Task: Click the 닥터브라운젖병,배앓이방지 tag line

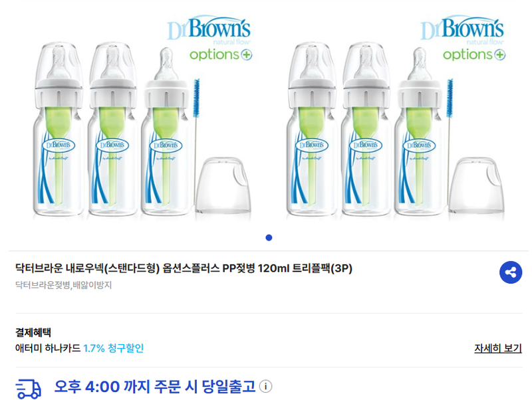Action: [x=63, y=285]
